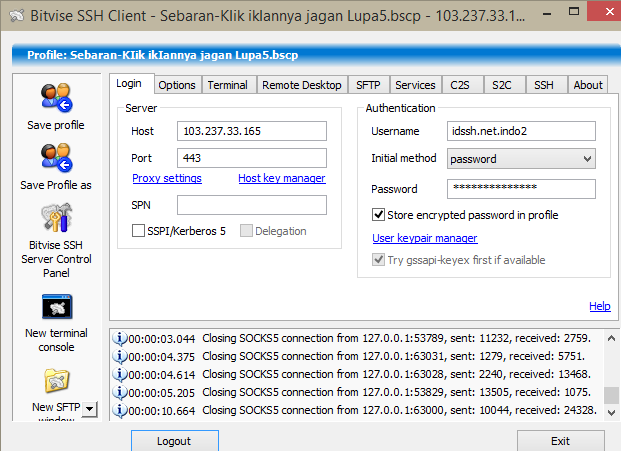Click the Host input field

252,131
